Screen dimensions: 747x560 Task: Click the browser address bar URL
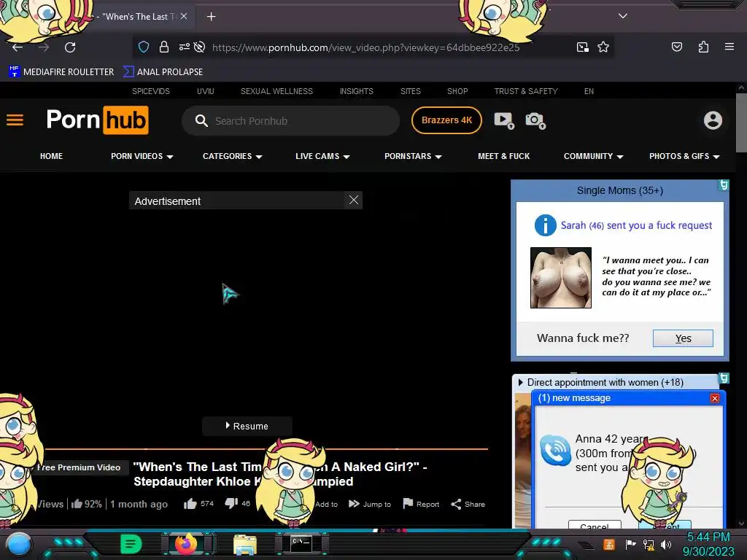tap(366, 47)
